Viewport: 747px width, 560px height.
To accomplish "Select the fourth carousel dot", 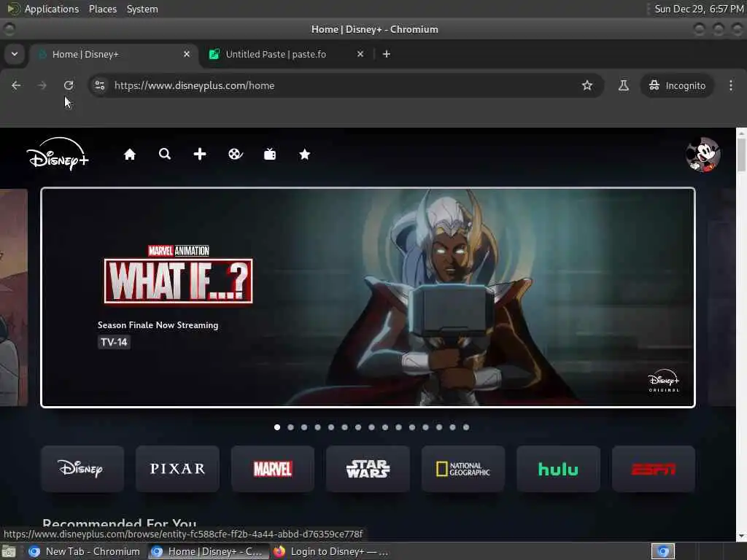I will (x=318, y=427).
